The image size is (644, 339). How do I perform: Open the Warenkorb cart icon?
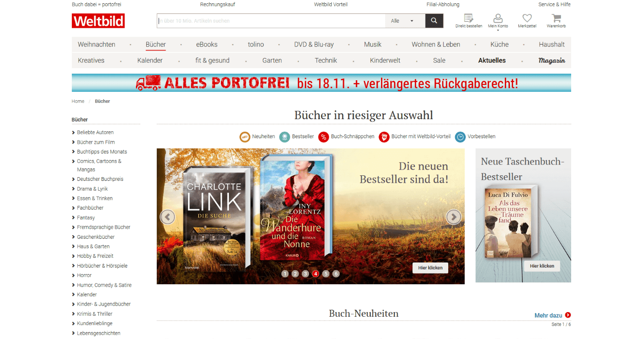(556, 19)
